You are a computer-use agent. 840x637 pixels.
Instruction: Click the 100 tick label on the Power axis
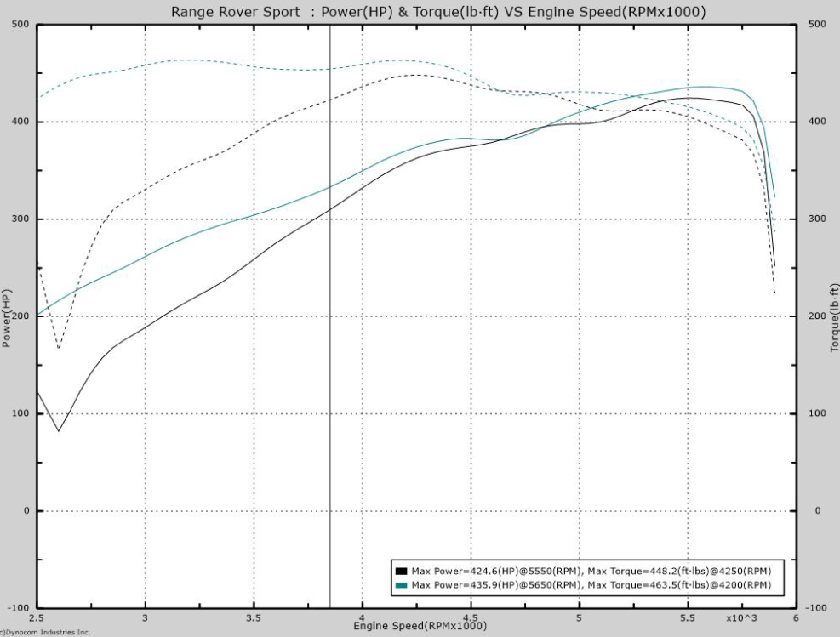(21, 414)
